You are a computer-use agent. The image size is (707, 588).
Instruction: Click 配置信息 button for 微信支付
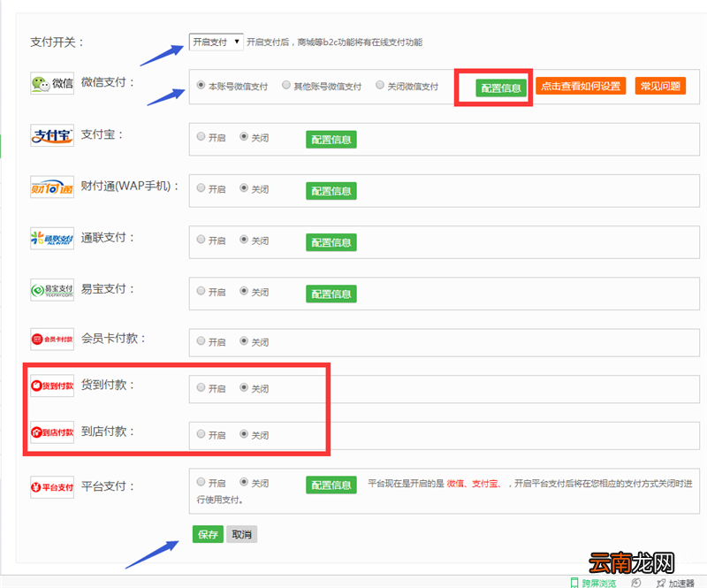point(501,88)
